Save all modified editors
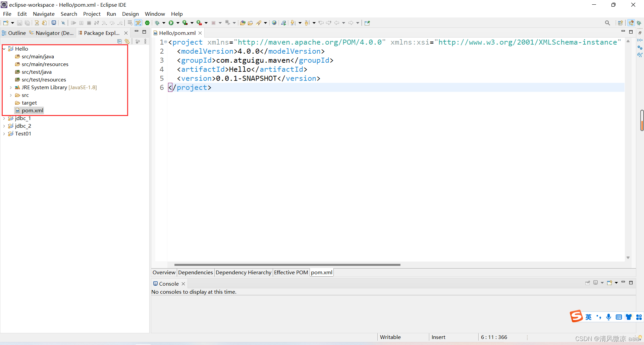The height and width of the screenshot is (345, 644). click(27, 23)
